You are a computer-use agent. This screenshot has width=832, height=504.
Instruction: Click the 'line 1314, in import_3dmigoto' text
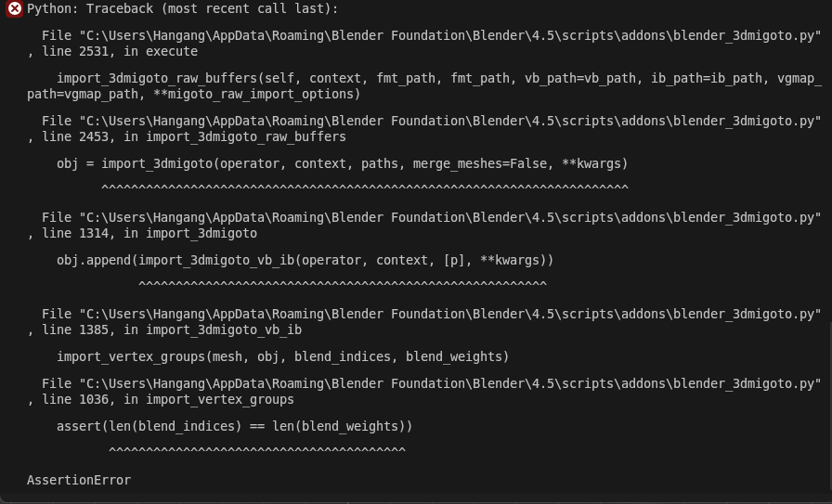(x=149, y=233)
